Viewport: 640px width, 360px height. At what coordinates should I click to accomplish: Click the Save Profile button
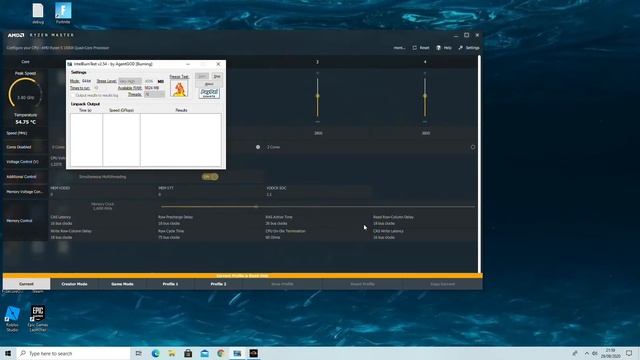[x=282, y=284]
